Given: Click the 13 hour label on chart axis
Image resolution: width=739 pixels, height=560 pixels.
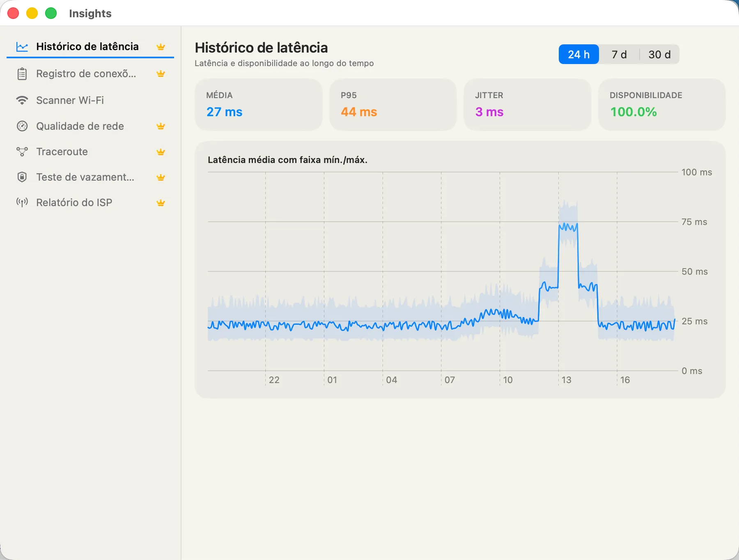Looking at the screenshot, I should pos(567,380).
